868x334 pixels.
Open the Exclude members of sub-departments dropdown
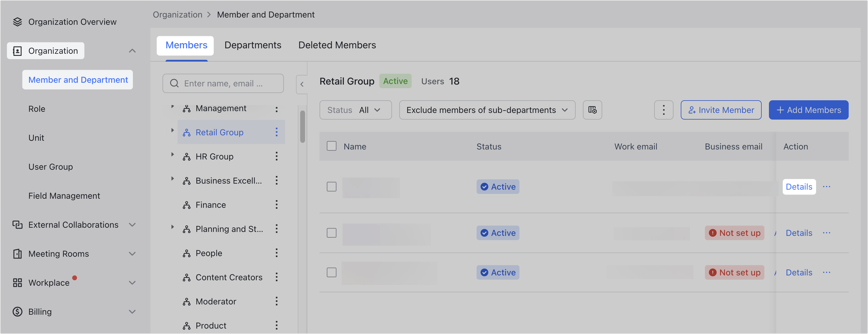[487, 110]
